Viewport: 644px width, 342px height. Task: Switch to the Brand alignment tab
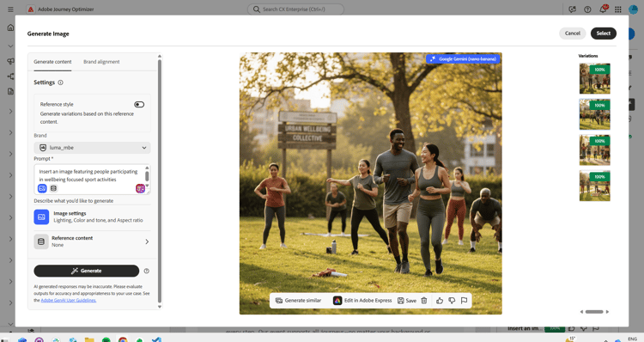click(101, 62)
